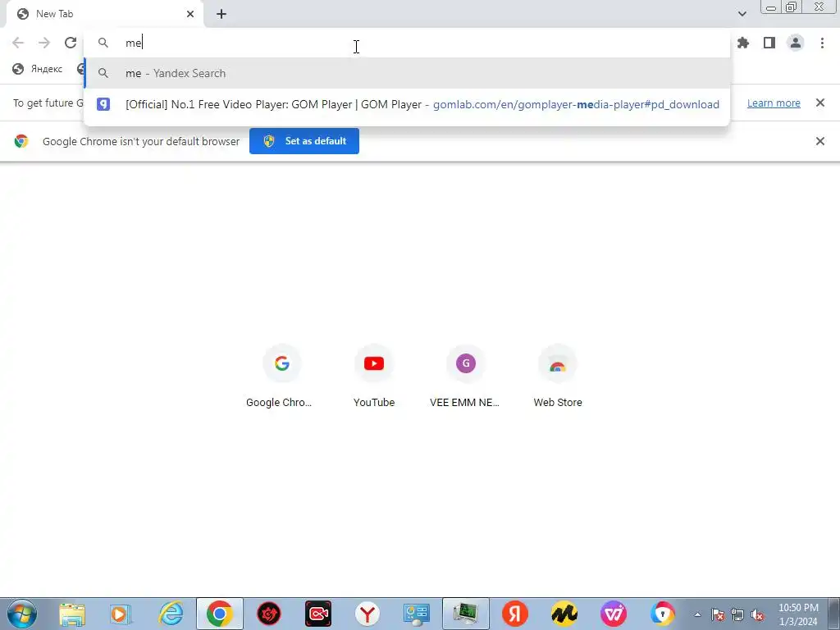
Task: Open the red camera recorder taskbar icon
Action: (x=318, y=614)
